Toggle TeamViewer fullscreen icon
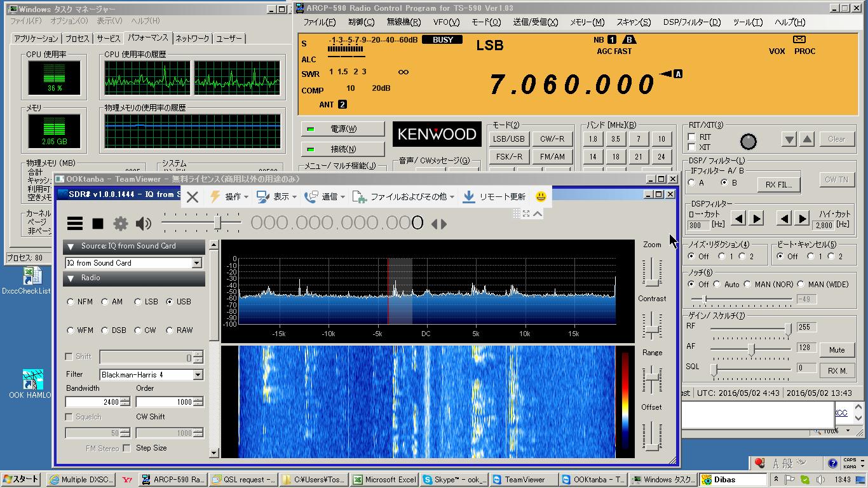 point(526,214)
